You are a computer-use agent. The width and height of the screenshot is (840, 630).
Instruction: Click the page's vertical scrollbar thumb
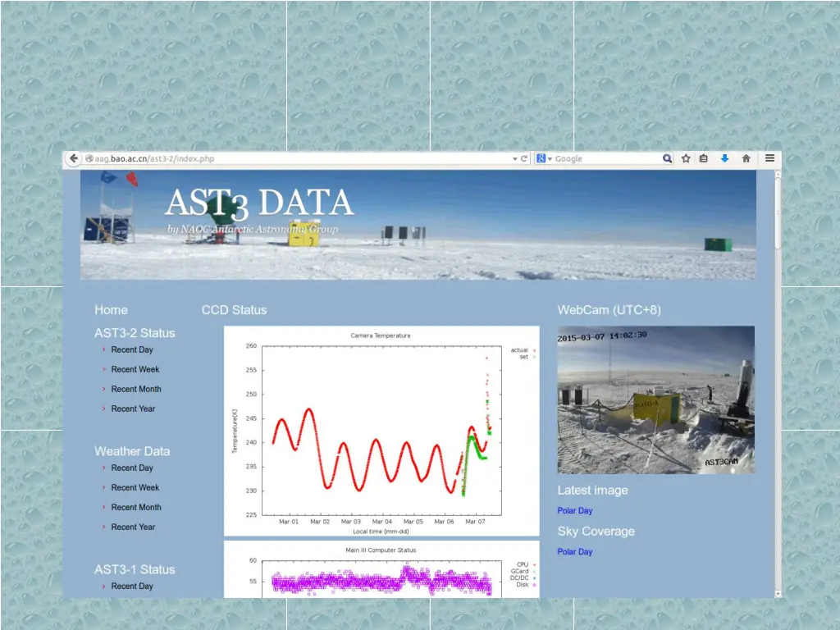778,213
